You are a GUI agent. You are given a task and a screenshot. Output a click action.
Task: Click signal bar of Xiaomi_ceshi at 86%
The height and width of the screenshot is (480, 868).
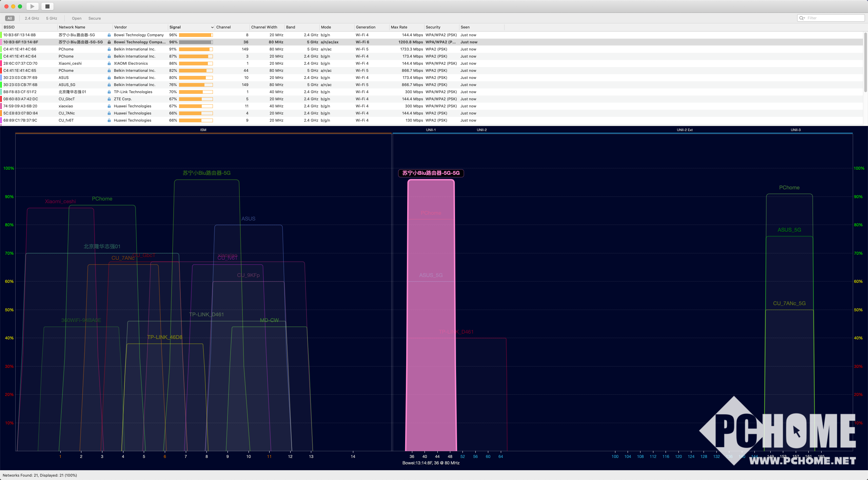pyautogui.click(x=196, y=63)
